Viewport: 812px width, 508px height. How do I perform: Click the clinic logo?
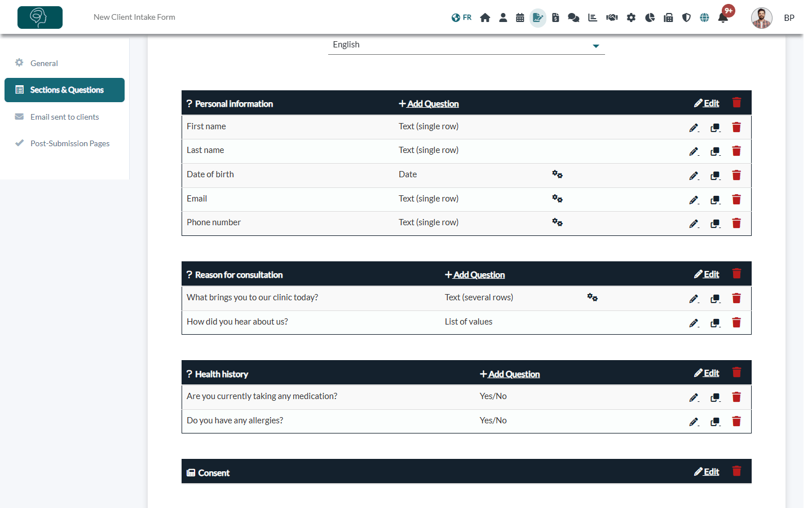(40, 17)
